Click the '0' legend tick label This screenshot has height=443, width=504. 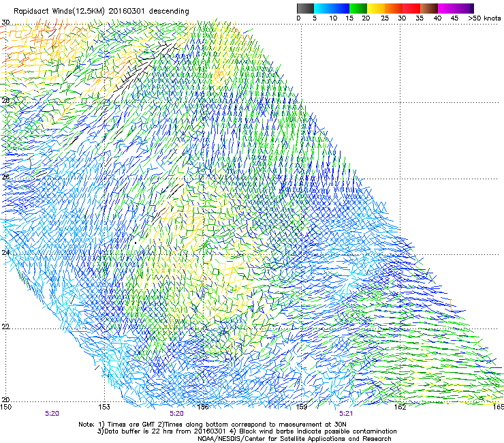[x=298, y=18]
